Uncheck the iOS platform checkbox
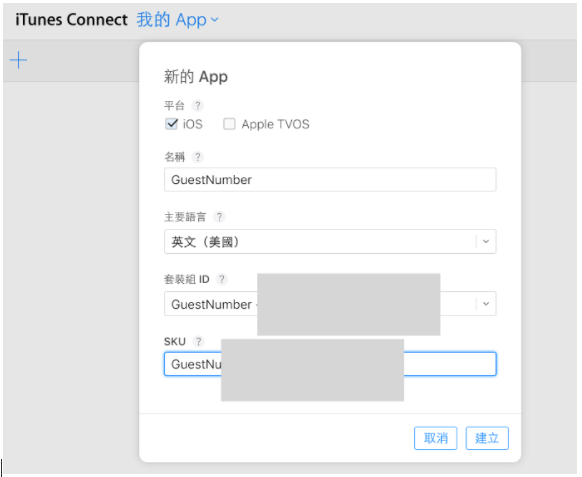Image resolution: width=582 pixels, height=477 pixels. [171, 124]
